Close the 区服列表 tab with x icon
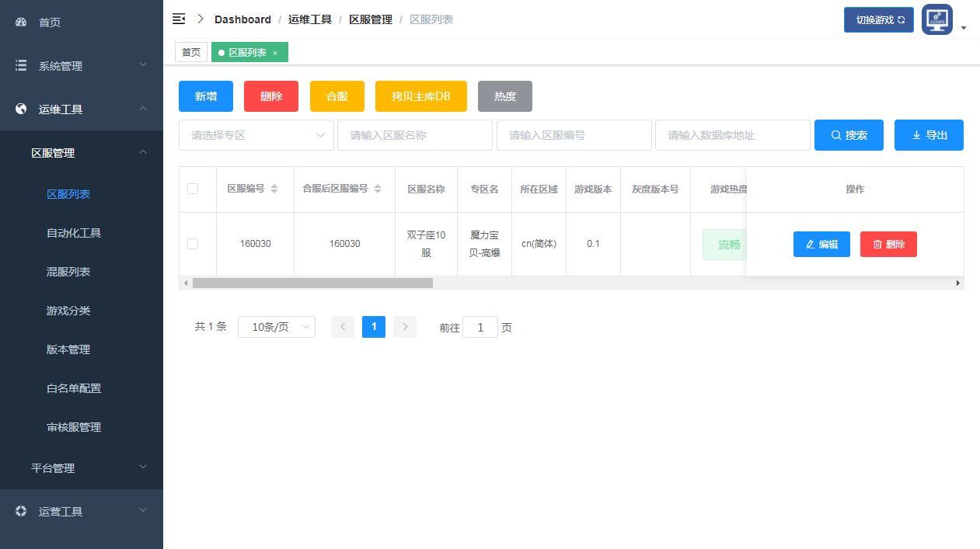 click(x=275, y=53)
